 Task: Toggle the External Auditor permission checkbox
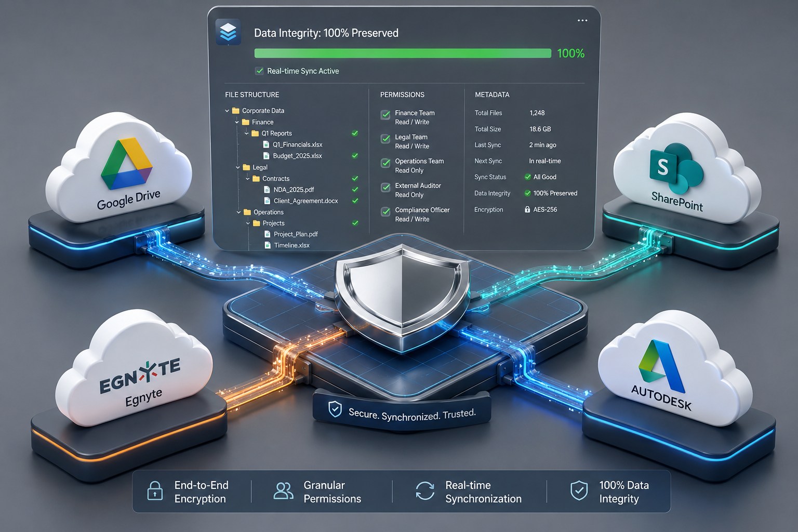[x=385, y=188]
